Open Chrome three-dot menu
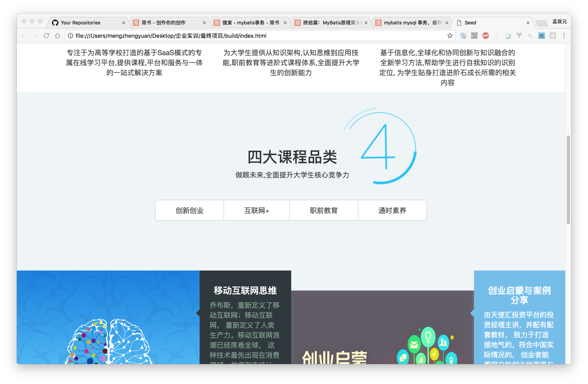Screen dimensions: 588x384 (x=564, y=36)
